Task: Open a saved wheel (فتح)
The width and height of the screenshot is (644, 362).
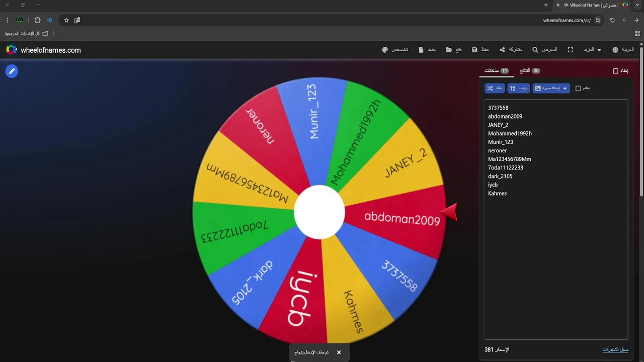Action: pyautogui.click(x=454, y=50)
